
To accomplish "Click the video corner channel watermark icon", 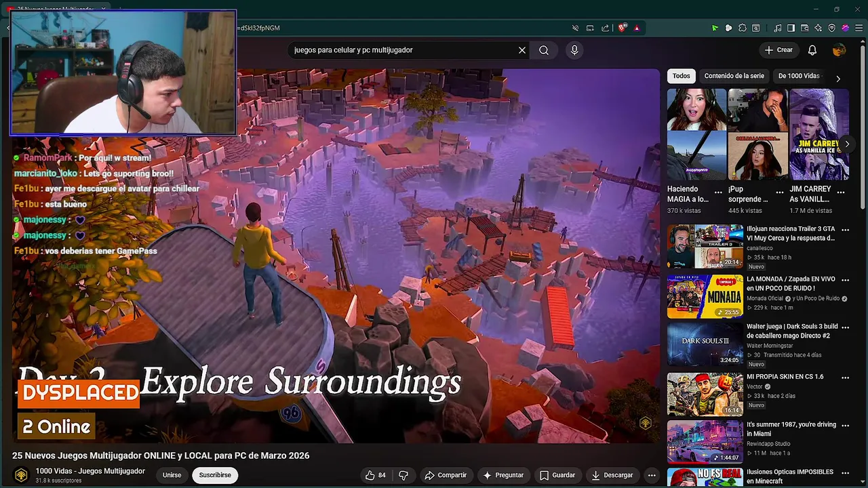I will [646, 423].
